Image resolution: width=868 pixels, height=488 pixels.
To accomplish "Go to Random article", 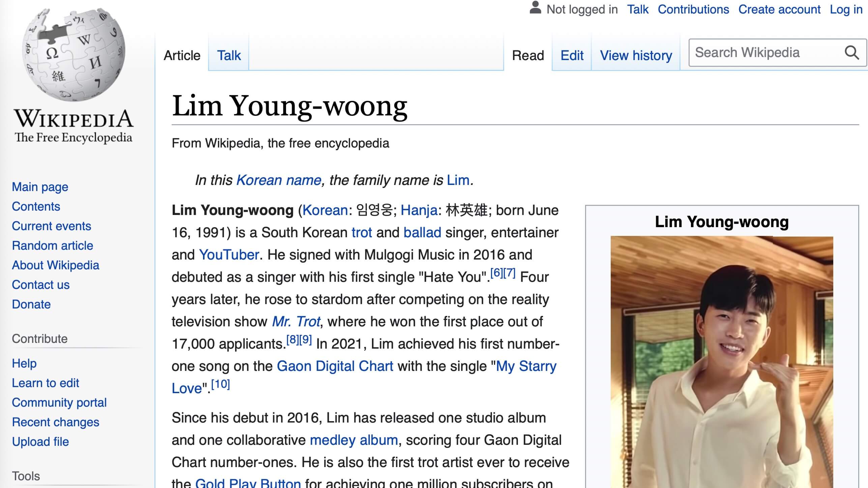I will [x=52, y=246].
